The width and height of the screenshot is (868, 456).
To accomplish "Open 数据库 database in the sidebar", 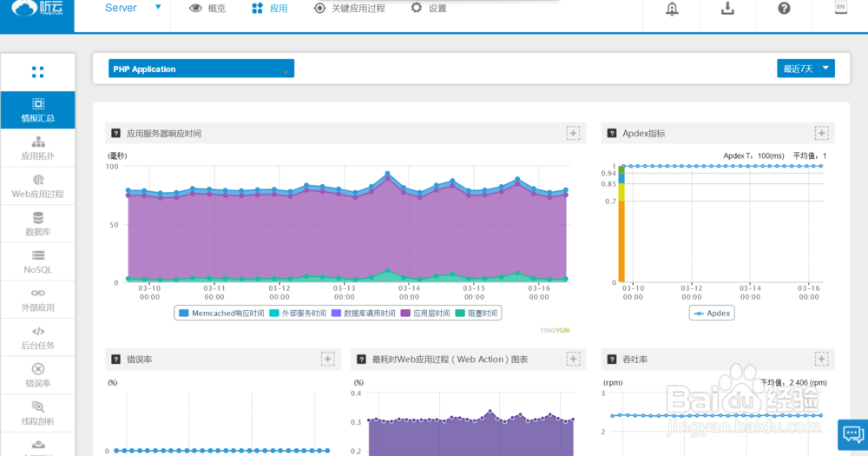I will point(37,224).
